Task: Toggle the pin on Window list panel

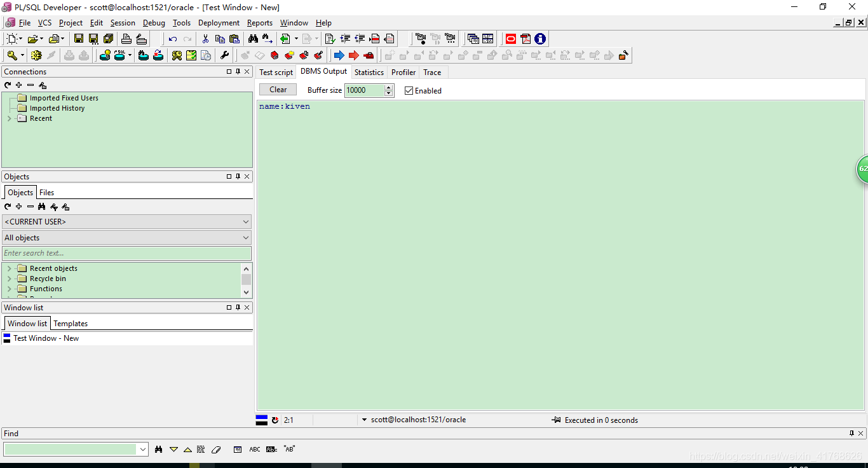Action: [238, 308]
